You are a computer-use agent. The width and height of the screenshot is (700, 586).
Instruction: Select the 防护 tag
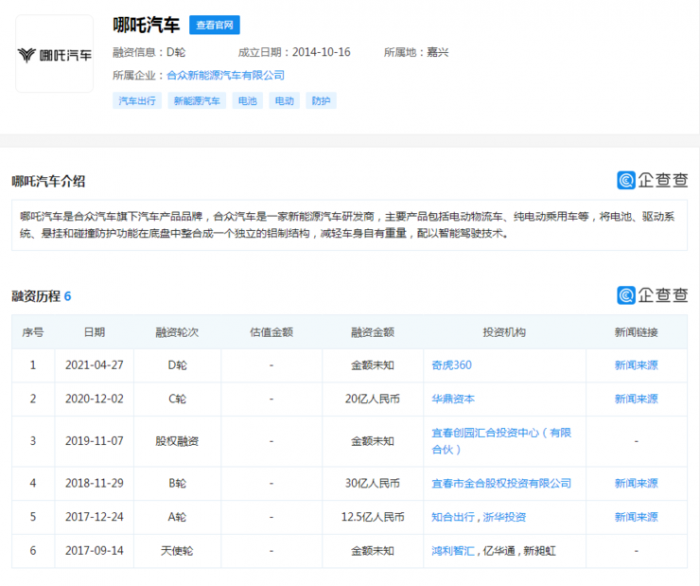pyautogui.click(x=321, y=101)
